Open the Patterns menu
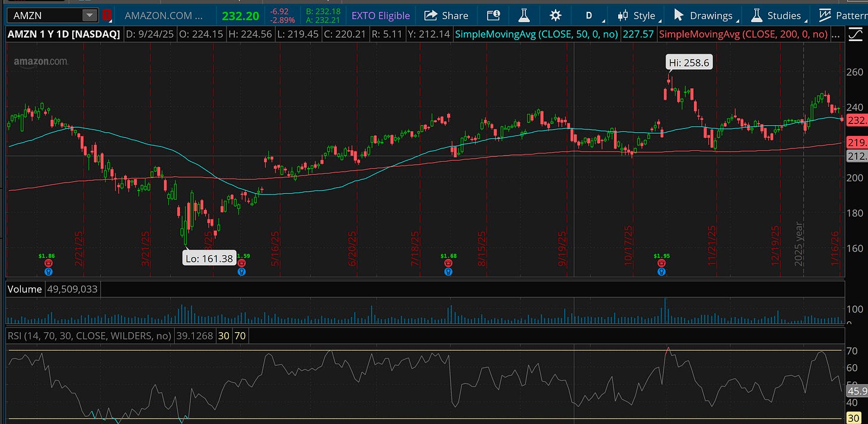Image resolution: width=868 pixels, height=424 pixels. coord(842,16)
